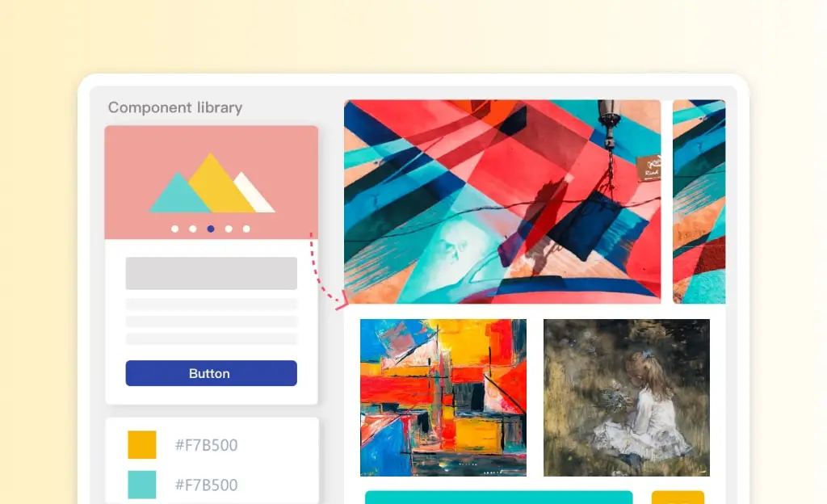This screenshot has height=504, width=827.
Task: Click the Component library heading
Action: (x=175, y=107)
